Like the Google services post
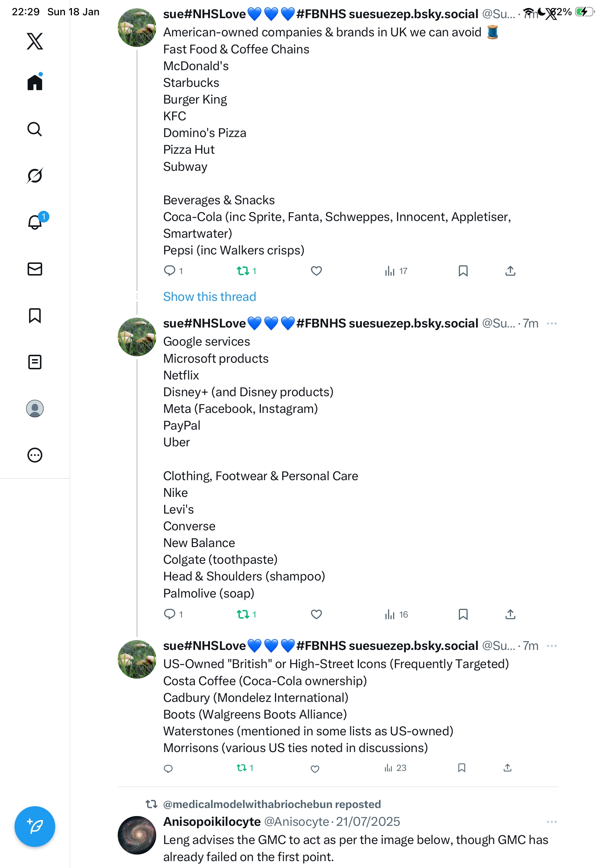Image resolution: width=606 pixels, height=868 pixels. click(316, 614)
